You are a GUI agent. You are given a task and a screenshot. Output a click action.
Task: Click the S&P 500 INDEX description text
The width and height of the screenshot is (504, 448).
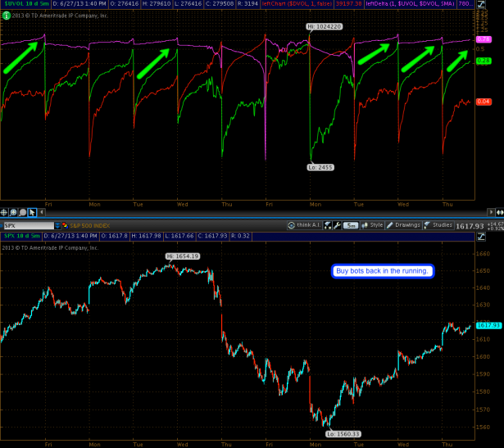tap(90, 226)
